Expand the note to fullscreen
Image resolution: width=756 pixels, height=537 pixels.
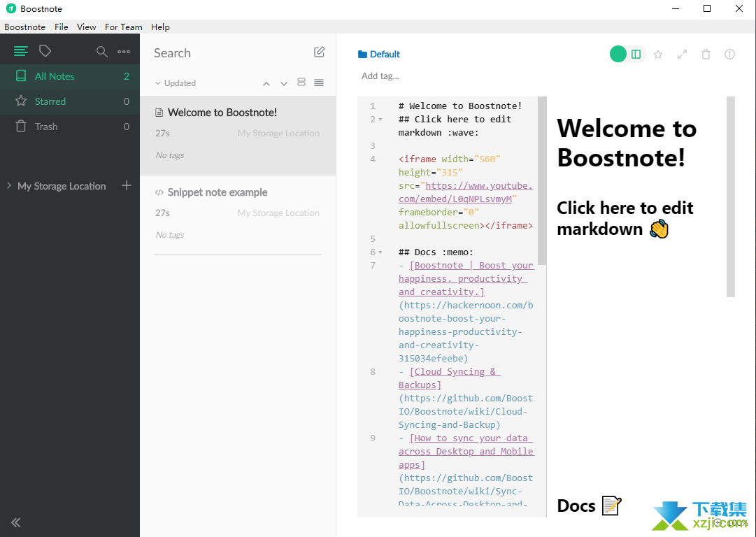click(x=683, y=55)
